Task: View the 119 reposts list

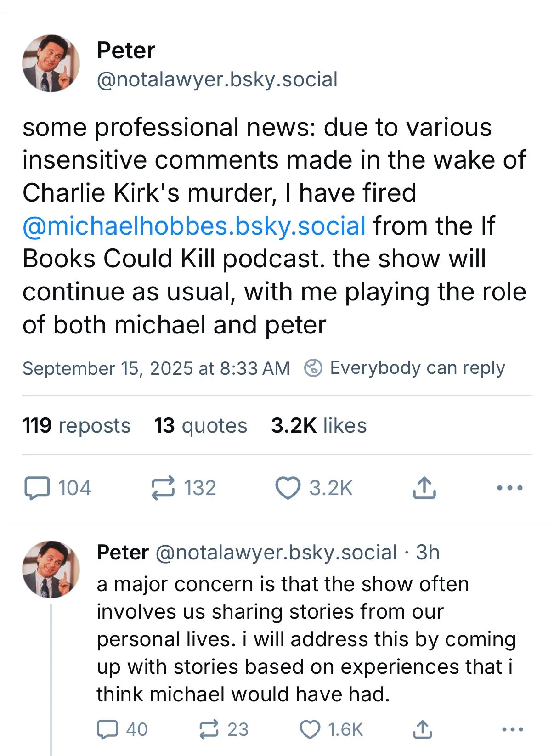Action: click(x=76, y=426)
